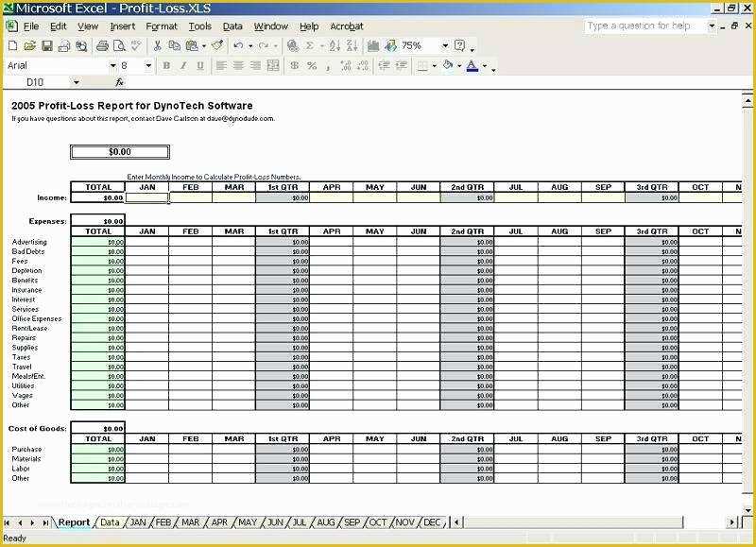The width and height of the screenshot is (756, 547).
Task: Show the Drawing toolbar icon
Action: point(390,45)
